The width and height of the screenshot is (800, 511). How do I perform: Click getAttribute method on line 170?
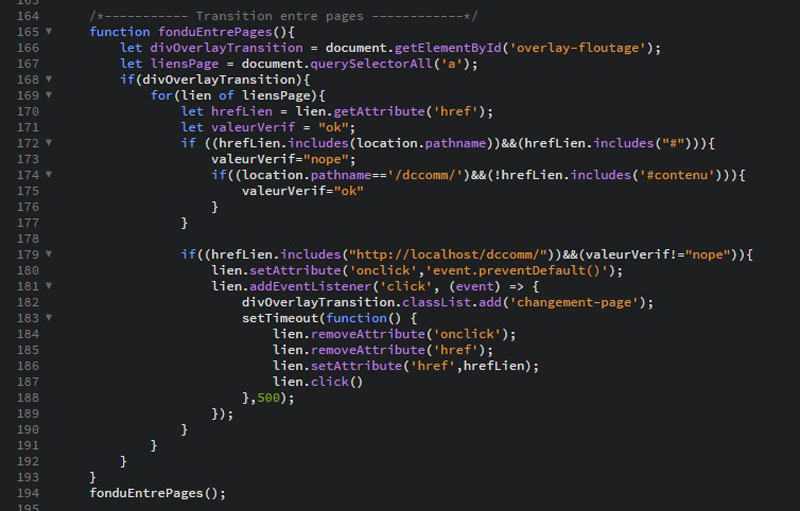[379, 112]
